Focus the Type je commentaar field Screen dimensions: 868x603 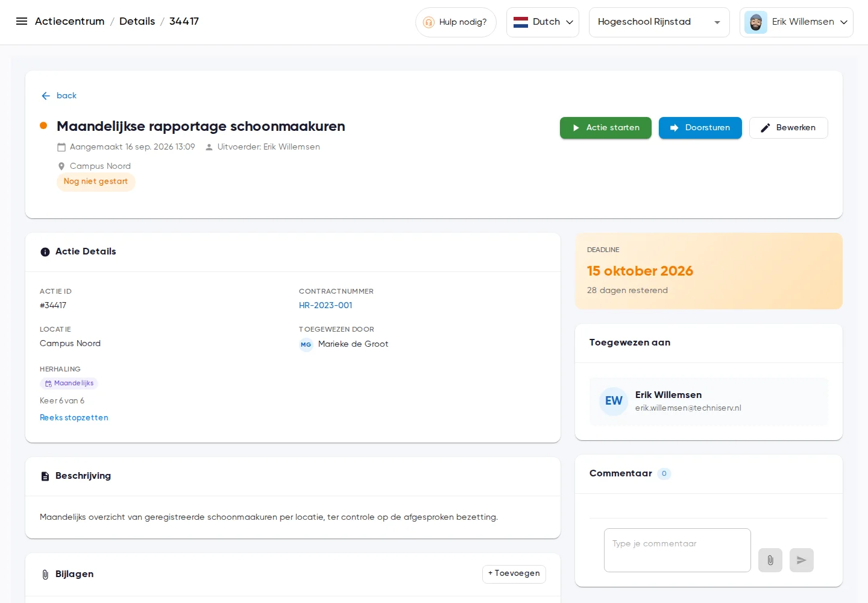678,551
